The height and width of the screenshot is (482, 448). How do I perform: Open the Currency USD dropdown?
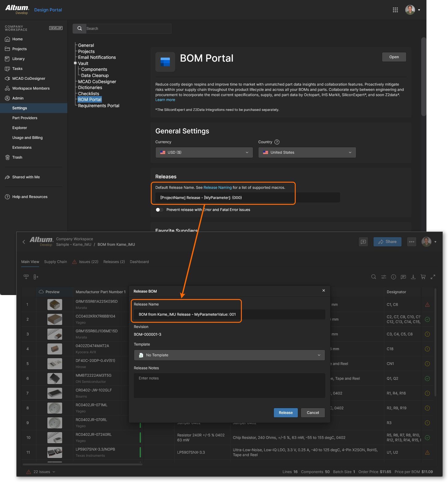[204, 152]
